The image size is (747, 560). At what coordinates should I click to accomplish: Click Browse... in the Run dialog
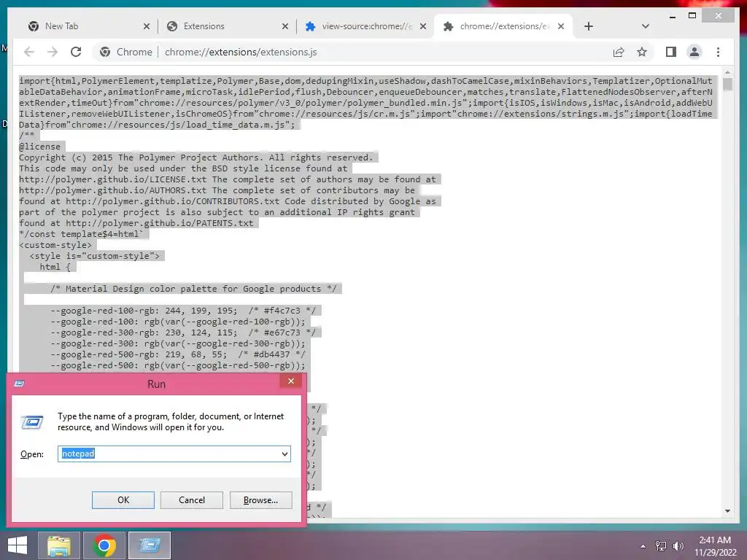click(260, 500)
